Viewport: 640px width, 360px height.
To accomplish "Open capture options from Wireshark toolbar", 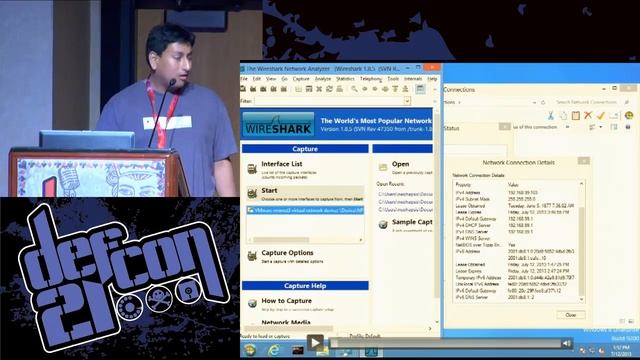I will point(253,89).
